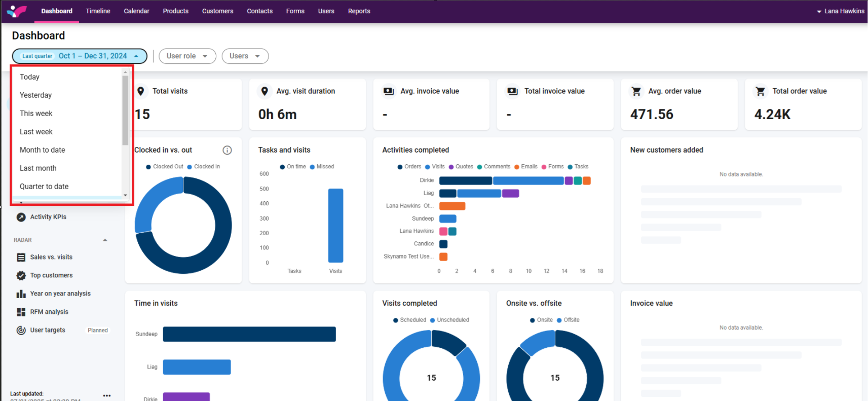
Task: Click the Top customers badge icon
Action: pos(21,276)
